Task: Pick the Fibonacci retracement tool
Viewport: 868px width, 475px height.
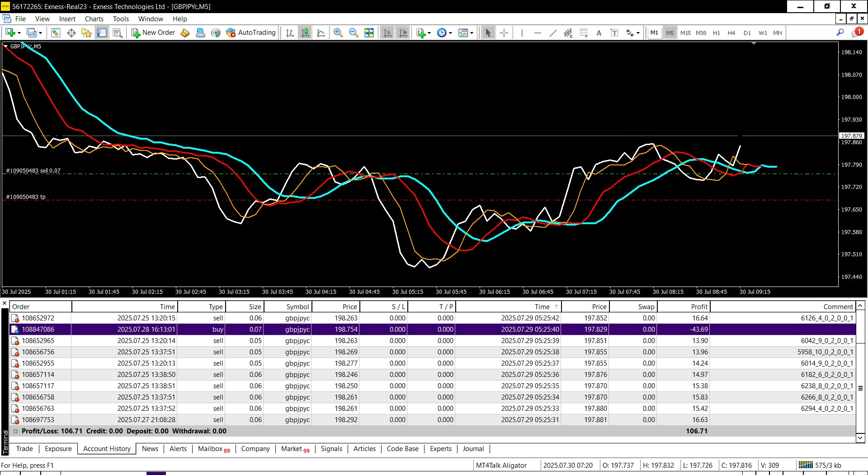Action: click(583, 33)
